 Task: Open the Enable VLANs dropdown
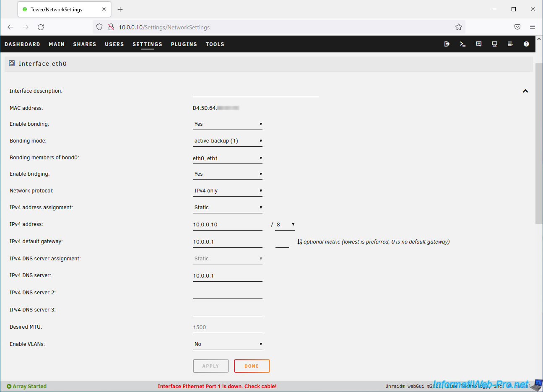tap(228, 344)
